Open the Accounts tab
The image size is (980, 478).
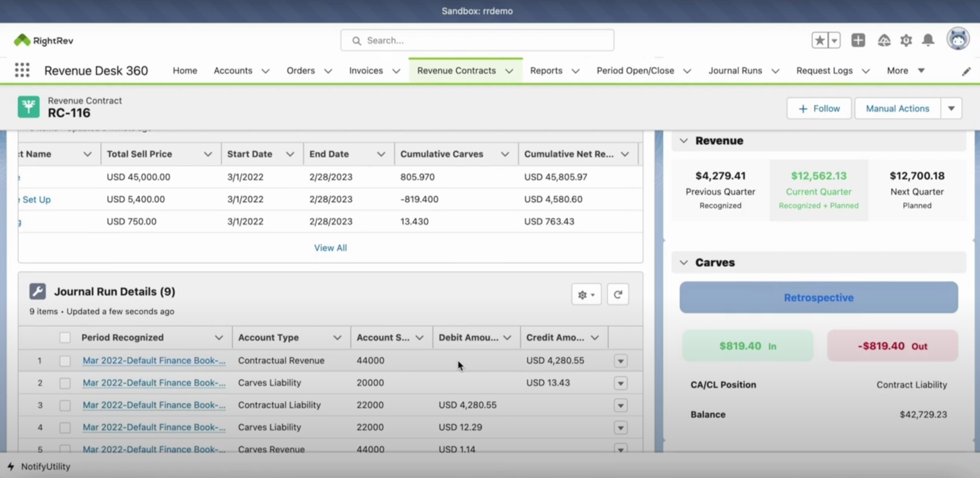click(x=233, y=70)
